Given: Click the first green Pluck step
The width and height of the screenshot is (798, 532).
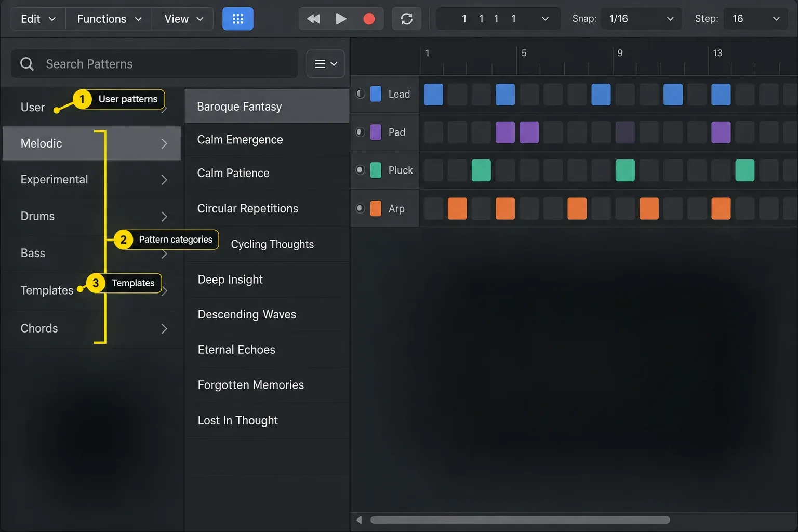Looking at the screenshot, I should [x=481, y=170].
